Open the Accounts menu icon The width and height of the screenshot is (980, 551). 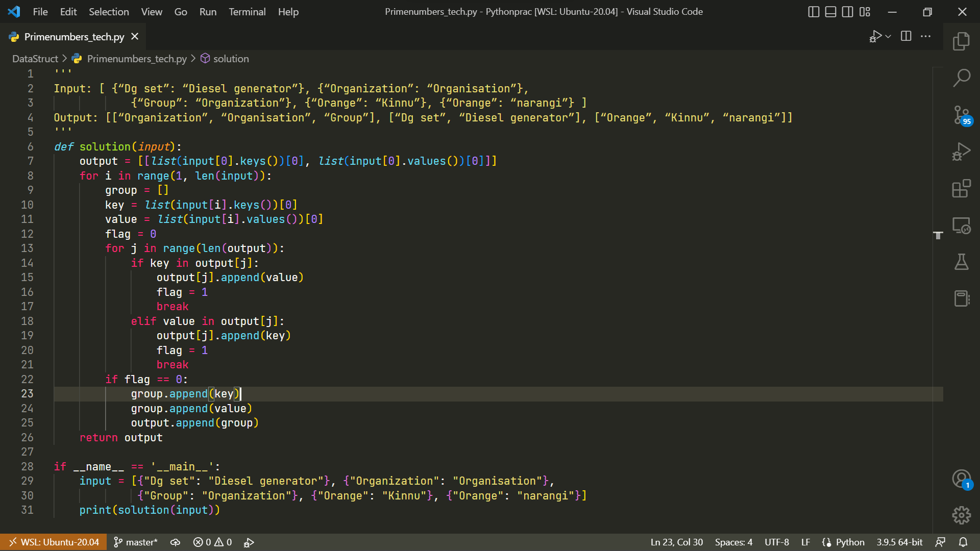961,479
